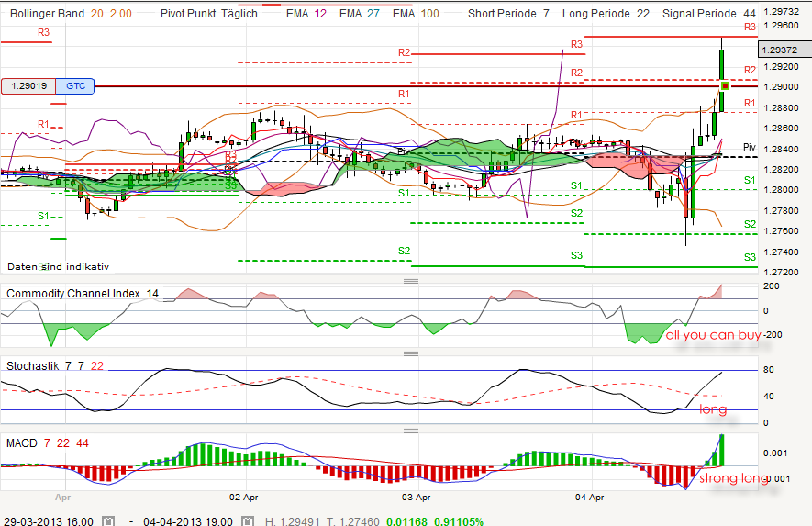Click the 'strong long' annotation in MACD

[x=733, y=477]
